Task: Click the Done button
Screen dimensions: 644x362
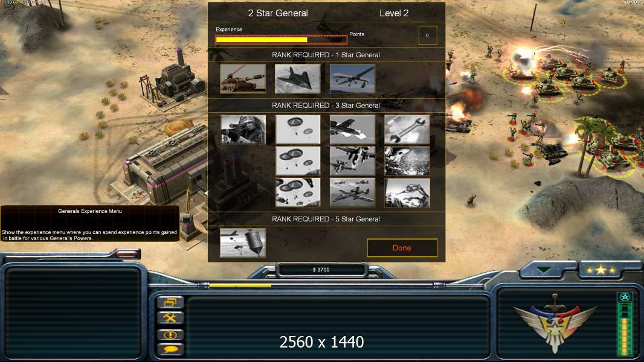Action: click(402, 247)
